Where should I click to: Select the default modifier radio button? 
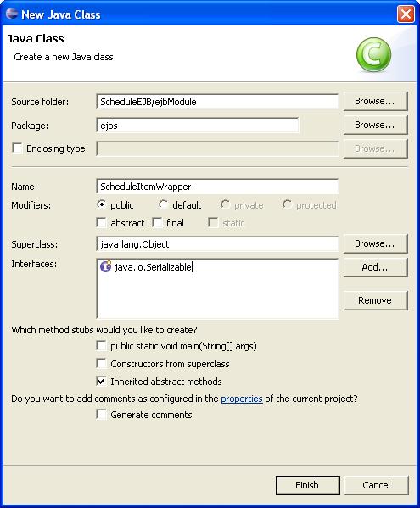pos(163,204)
